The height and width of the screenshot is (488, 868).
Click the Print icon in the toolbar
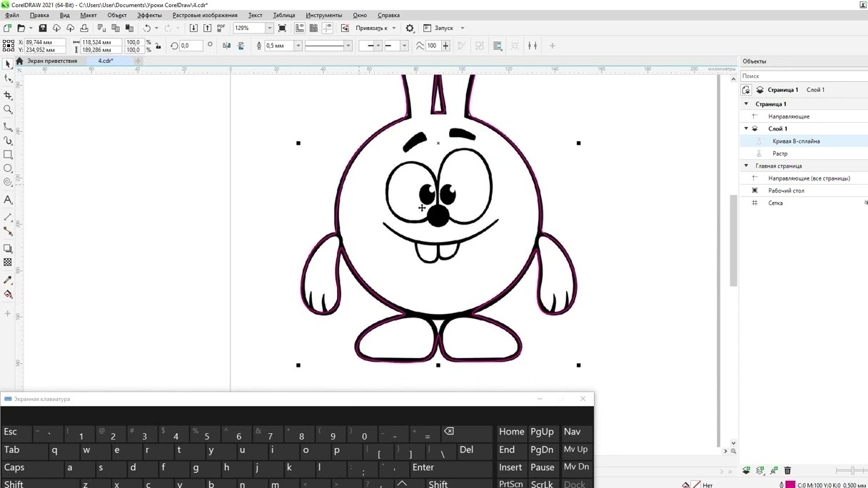point(84,28)
